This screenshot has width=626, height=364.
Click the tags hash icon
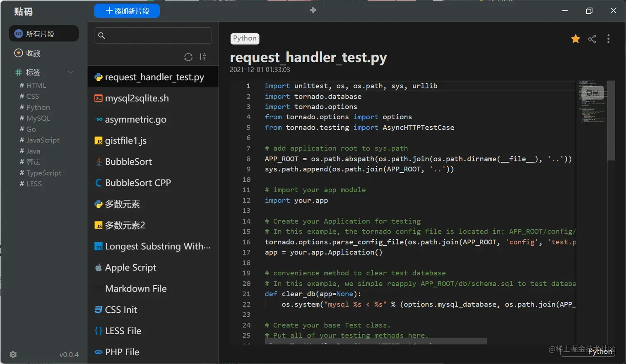pyautogui.click(x=18, y=72)
